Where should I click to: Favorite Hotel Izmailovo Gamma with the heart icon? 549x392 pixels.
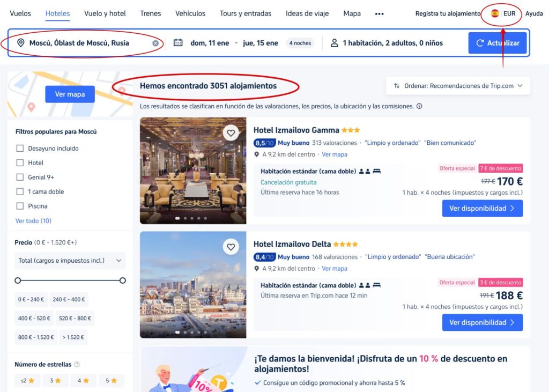[231, 132]
